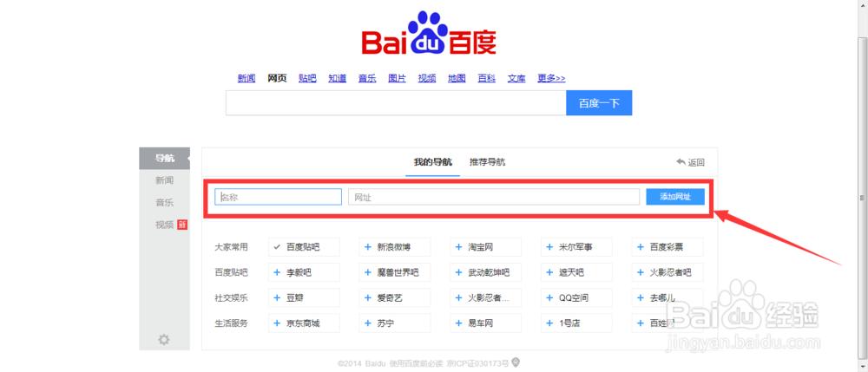868x372 pixels.
Task: Click the plus icon for 米尔军事
Action: pos(549,247)
